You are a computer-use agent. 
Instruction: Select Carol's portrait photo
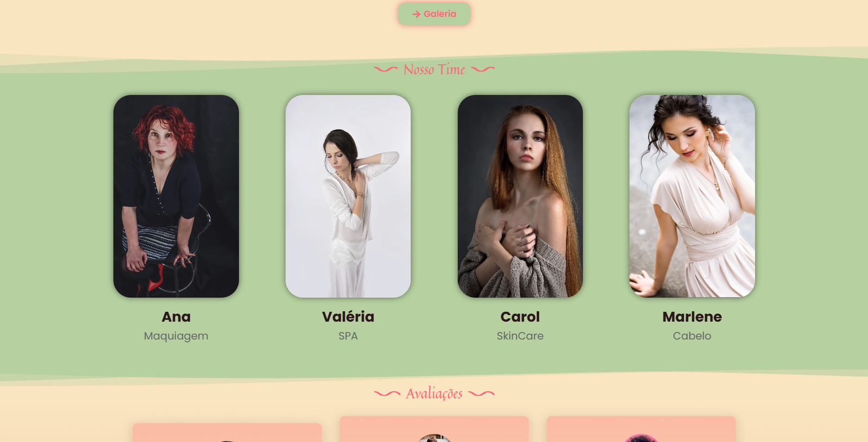[x=520, y=196]
